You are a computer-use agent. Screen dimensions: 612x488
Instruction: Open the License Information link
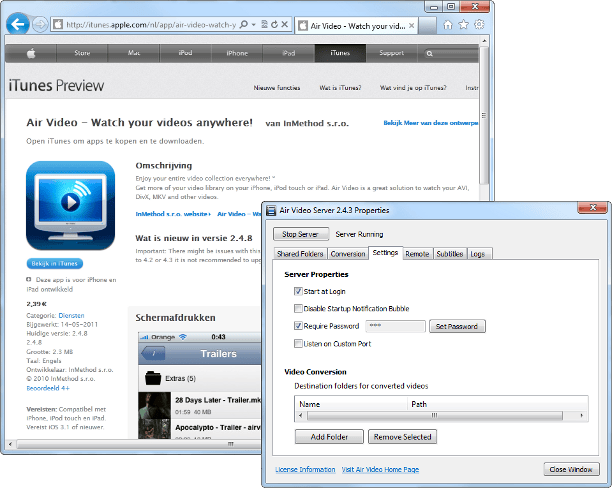305,470
